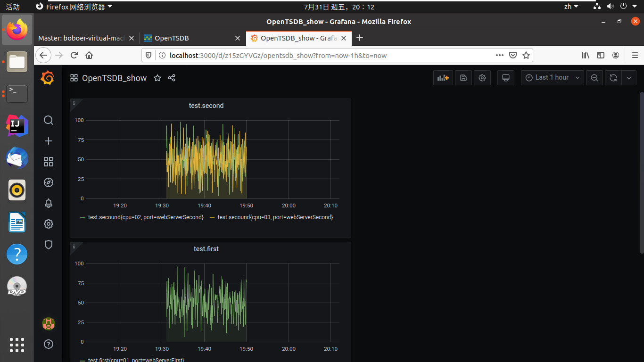Share the dashboard via share icon
The height and width of the screenshot is (362, 644).
coord(172,78)
